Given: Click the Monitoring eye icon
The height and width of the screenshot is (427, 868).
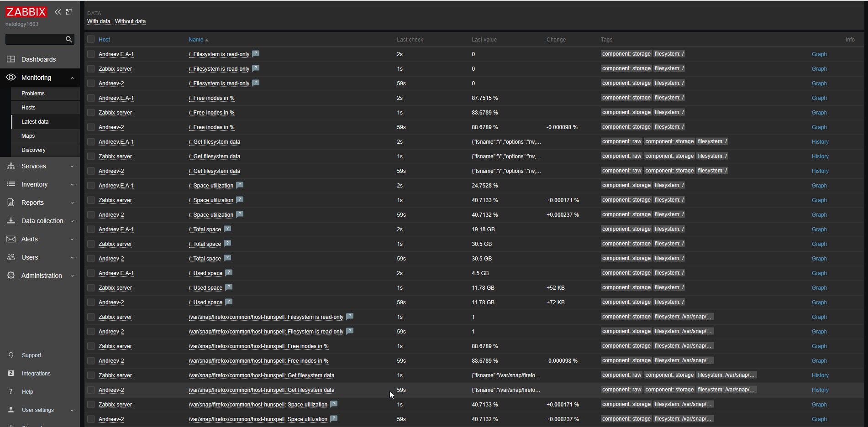Looking at the screenshot, I should pos(11,78).
